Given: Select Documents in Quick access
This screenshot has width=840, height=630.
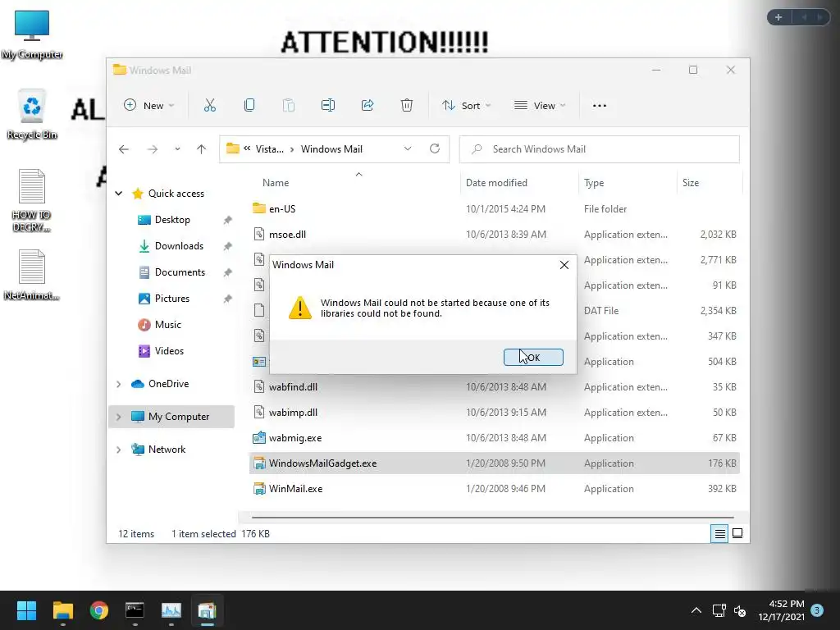Looking at the screenshot, I should pos(180,272).
